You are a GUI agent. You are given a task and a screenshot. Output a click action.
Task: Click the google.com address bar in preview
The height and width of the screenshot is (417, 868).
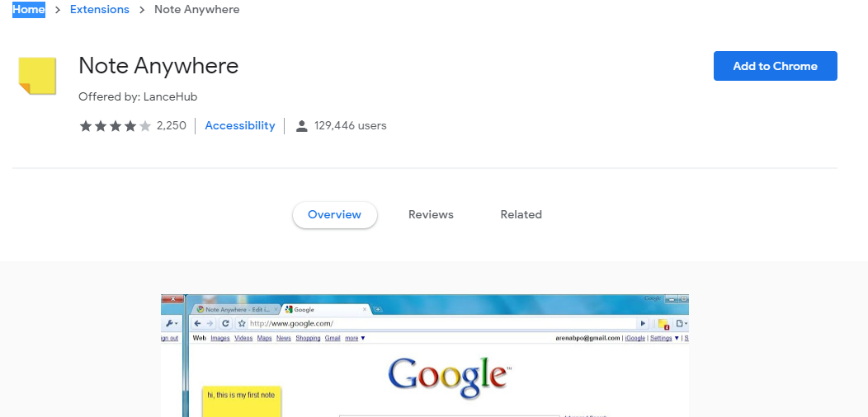441,324
